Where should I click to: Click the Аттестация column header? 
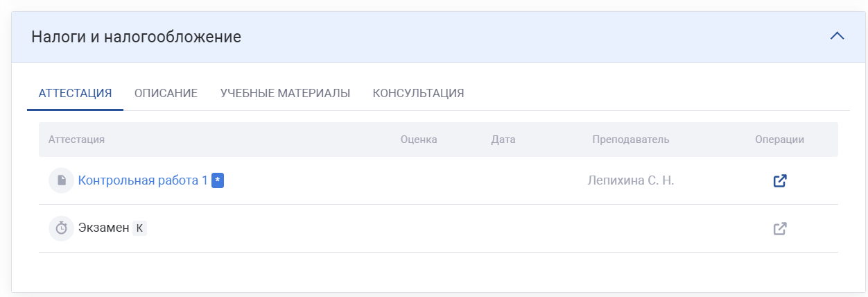[76, 139]
